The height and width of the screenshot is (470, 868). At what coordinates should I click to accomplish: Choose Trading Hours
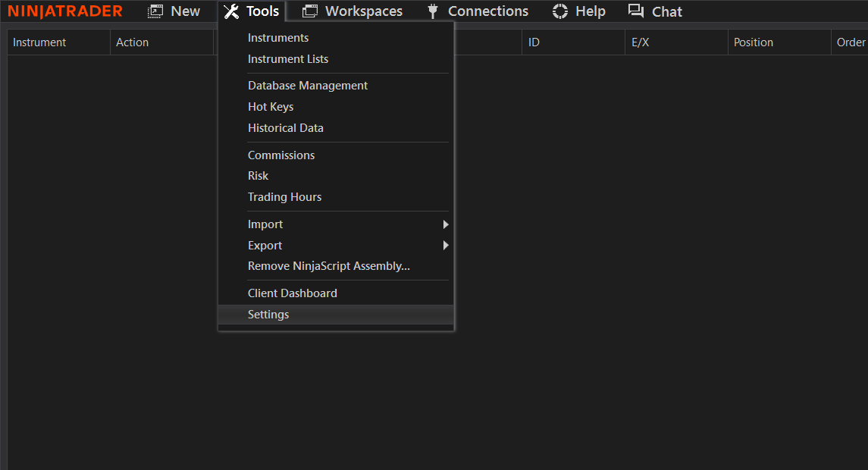click(284, 197)
